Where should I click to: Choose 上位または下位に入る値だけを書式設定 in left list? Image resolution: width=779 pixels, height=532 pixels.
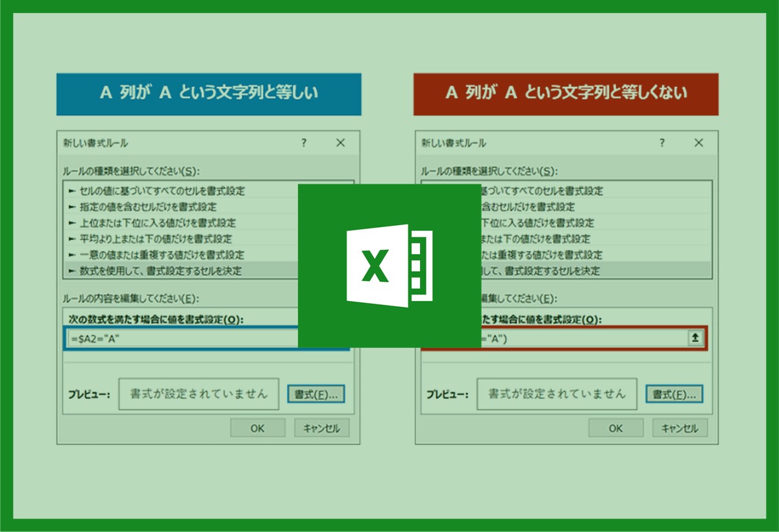coord(157,223)
